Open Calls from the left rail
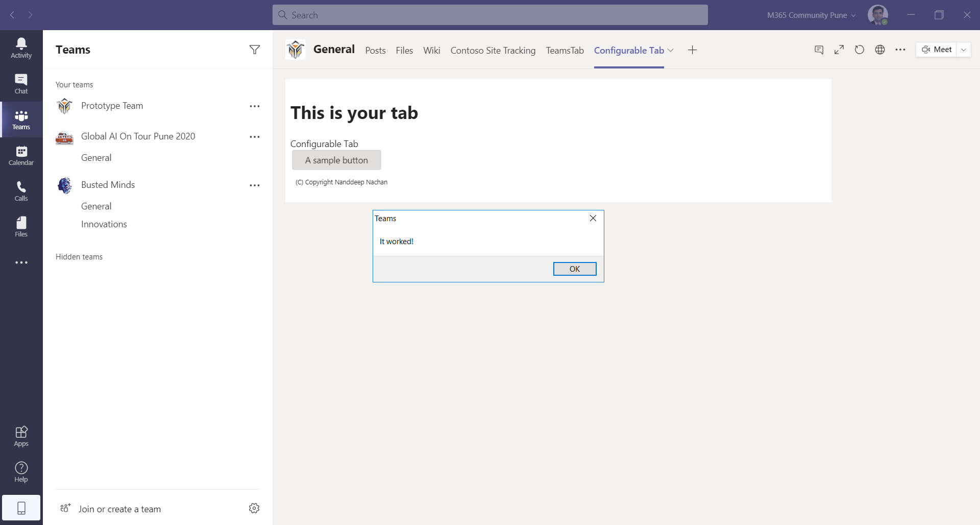Viewport: 980px width, 525px height. point(21,191)
